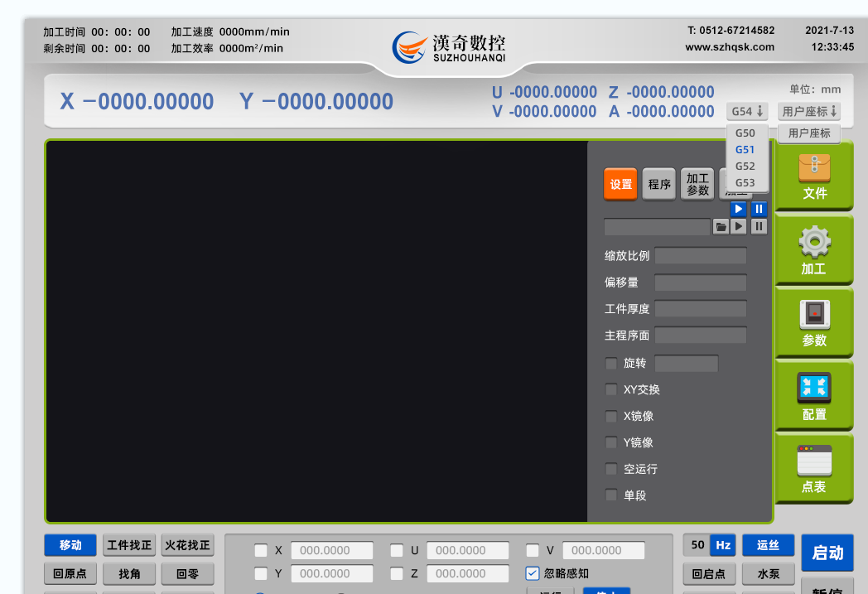Select G50 from the dropdown list
The image size is (868, 594).
click(x=745, y=133)
